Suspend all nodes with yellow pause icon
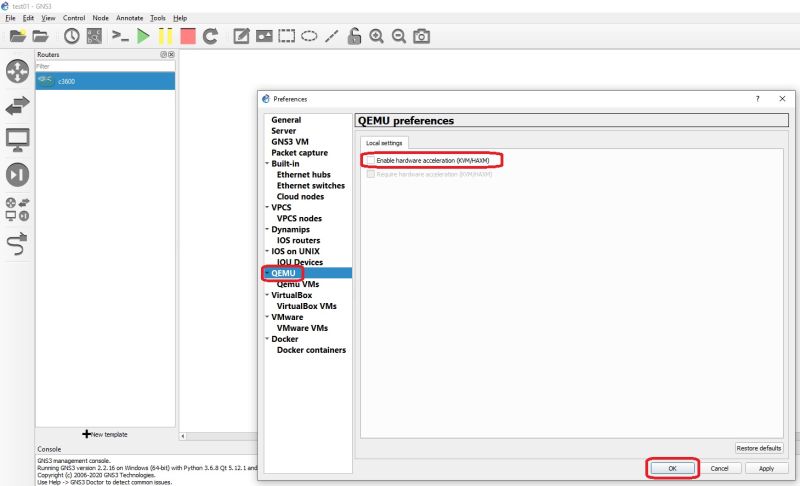The height and width of the screenshot is (486, 800). 165,36
